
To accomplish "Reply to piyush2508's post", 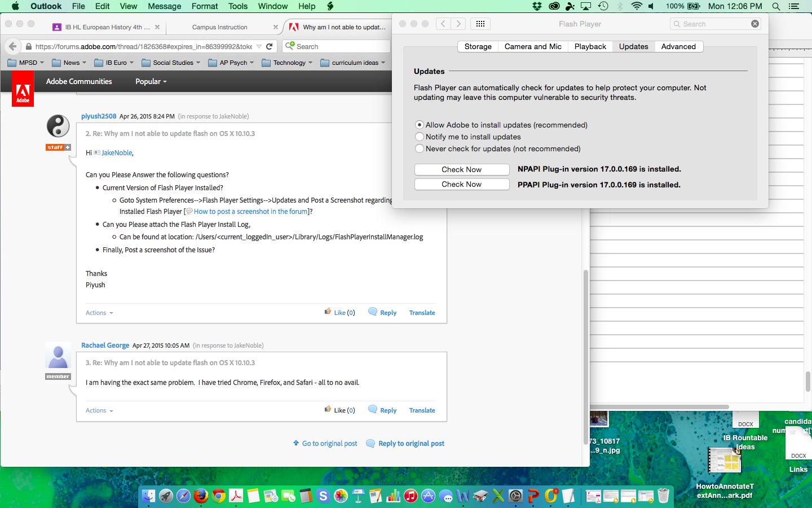I will [382, 312].
